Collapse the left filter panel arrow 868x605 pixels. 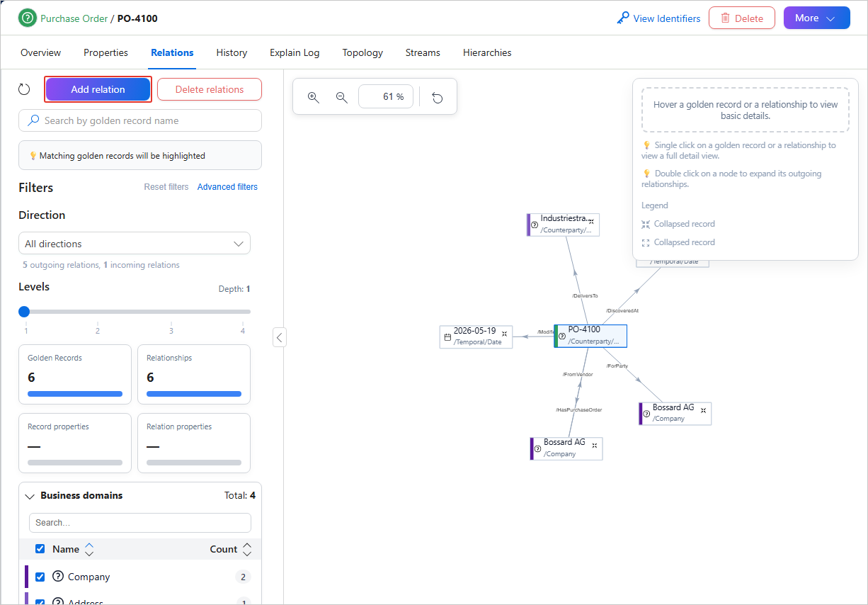tap(280, 337)
